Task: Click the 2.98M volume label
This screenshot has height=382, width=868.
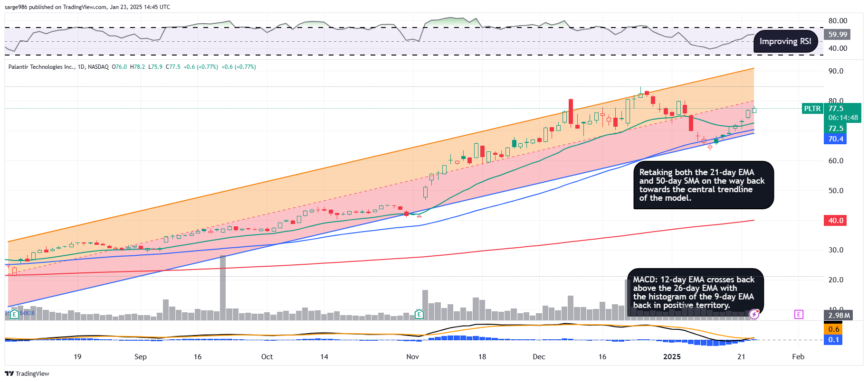Action: 839,316
